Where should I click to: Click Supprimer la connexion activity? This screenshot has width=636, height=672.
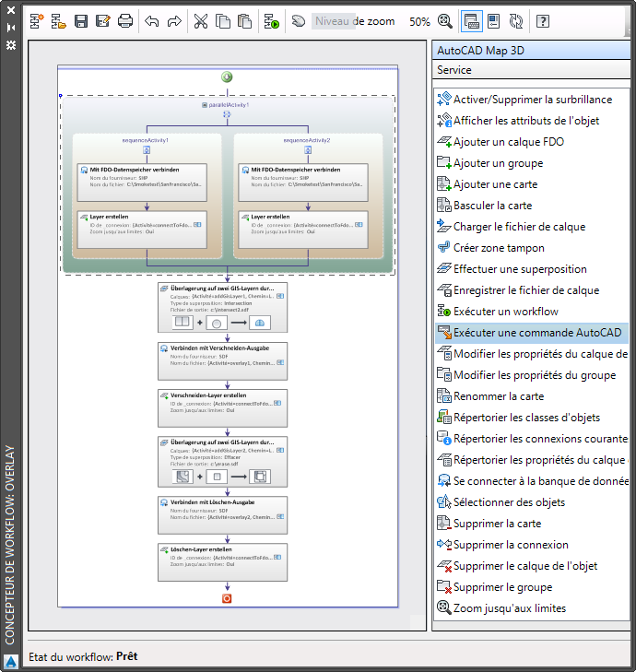point(532,545)
